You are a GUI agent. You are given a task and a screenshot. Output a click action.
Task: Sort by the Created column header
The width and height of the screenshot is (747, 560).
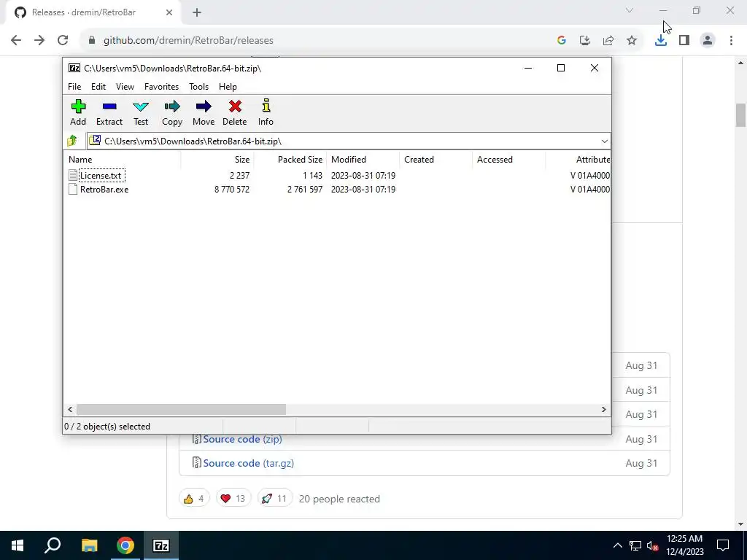[x=436, y=160]
